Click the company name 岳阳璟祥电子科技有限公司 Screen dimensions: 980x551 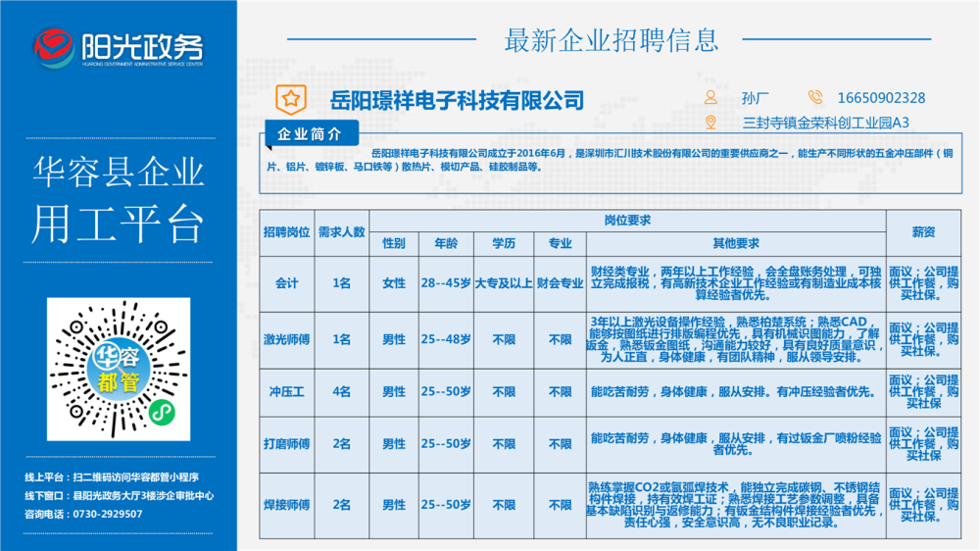pyautogui.click(x=457, y=100)
